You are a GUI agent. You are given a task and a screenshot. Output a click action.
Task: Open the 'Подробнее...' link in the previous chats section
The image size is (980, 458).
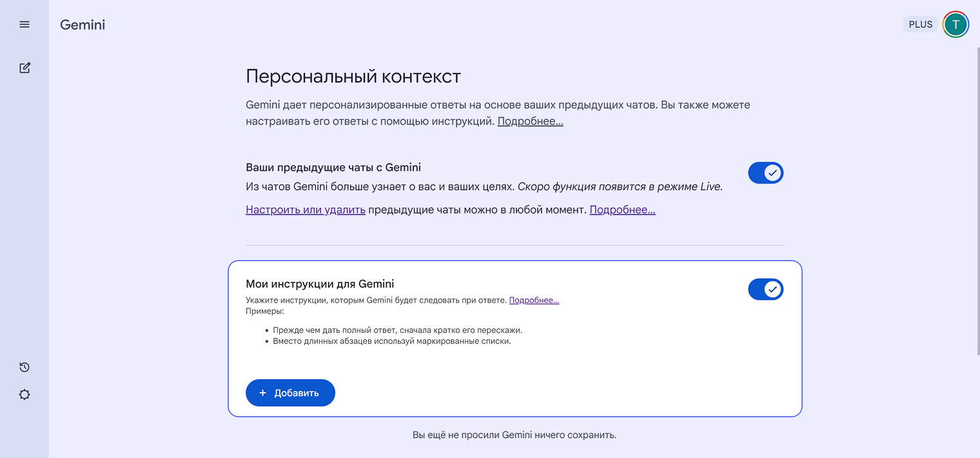622,210
